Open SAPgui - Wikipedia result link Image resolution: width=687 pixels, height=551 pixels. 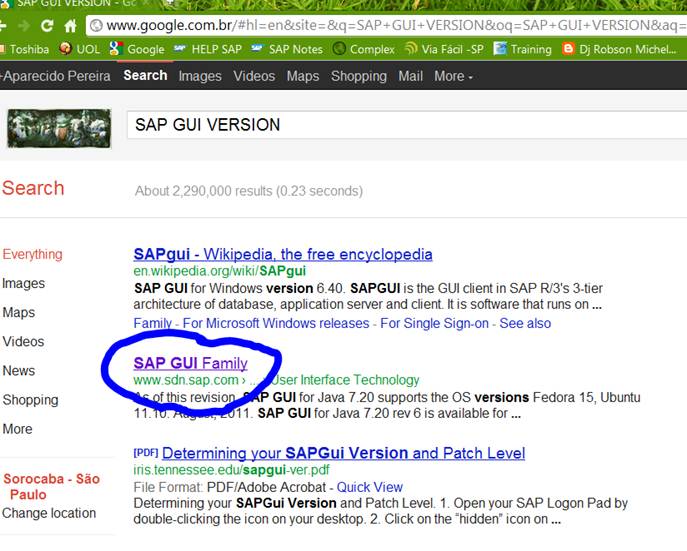click(283, 254)
